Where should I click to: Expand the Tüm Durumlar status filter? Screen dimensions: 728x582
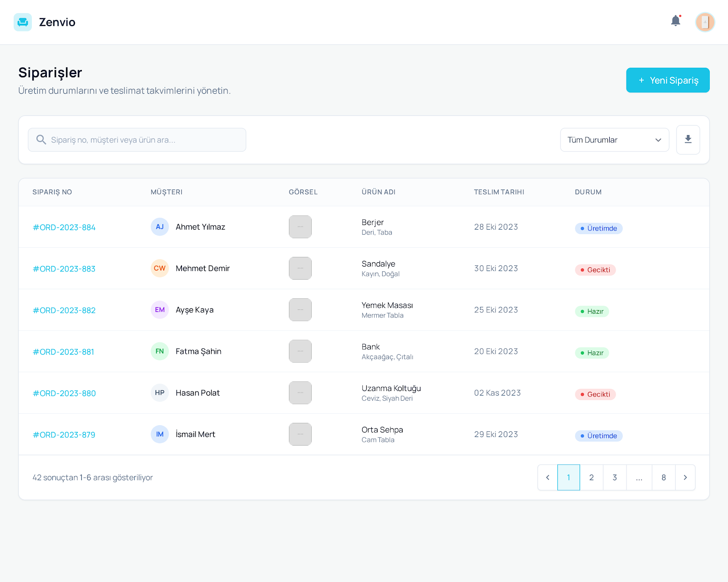[614, 140]
